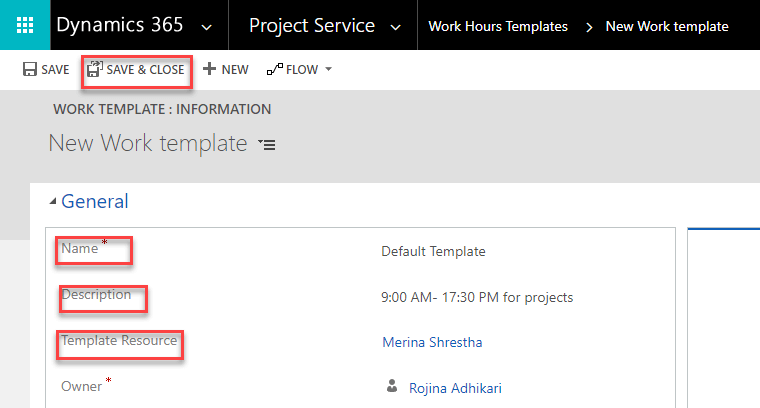Image resolution: width=760 pixels, height=408 pixels.
Task: Open Rojina Adhikari owner link
Action: point(455,388)
